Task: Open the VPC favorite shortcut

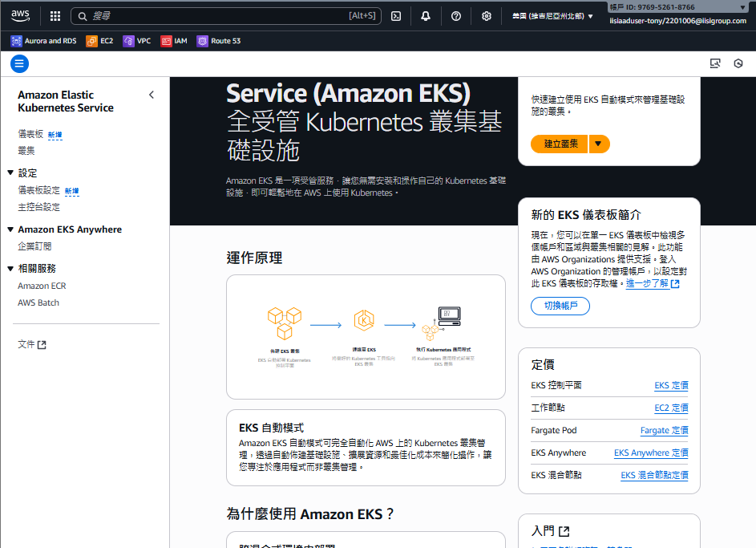Action: tap(137, 41)
